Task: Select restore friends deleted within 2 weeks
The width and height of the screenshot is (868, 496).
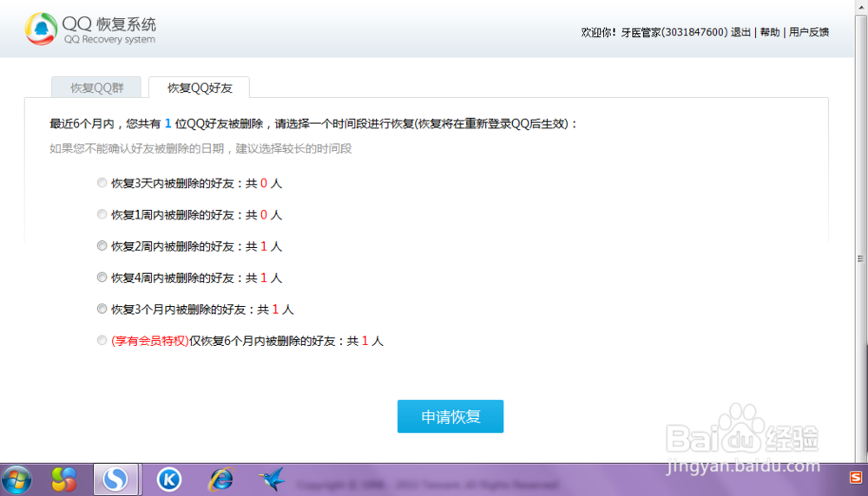Action: 102,245
